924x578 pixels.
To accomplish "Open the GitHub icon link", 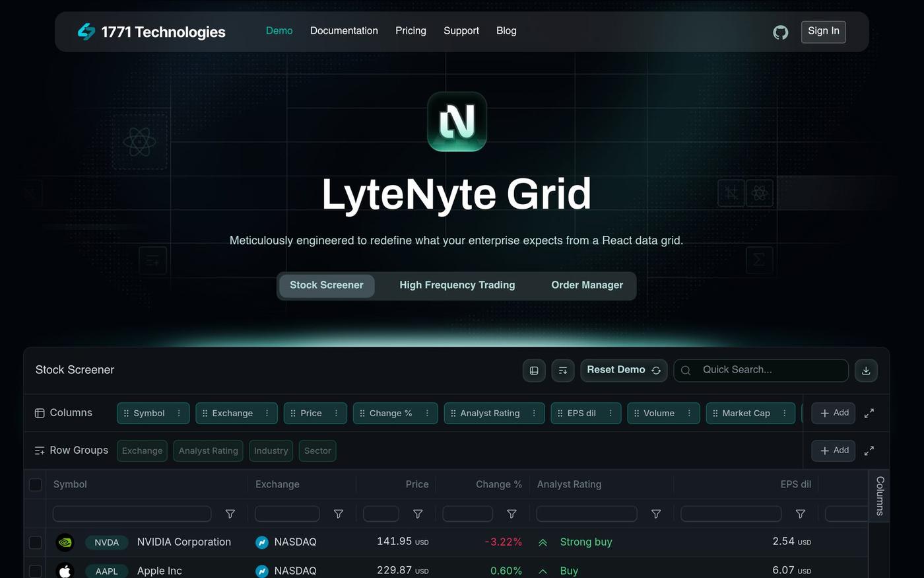I will [780, 32].
